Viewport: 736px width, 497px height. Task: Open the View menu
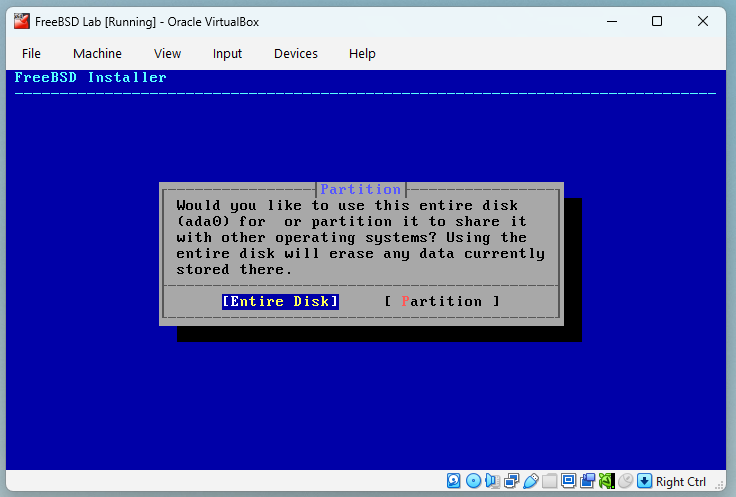pyautogui.click(x=167, y=54)
